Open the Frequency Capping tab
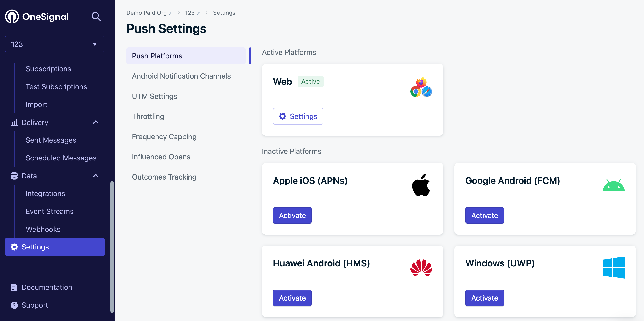 point(164,136)
